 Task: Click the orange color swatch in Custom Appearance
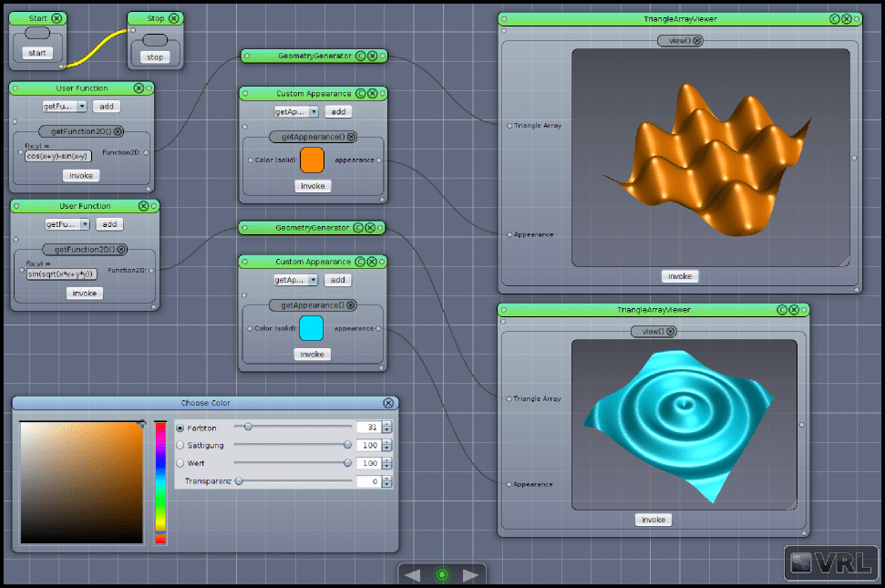point(312,160)
